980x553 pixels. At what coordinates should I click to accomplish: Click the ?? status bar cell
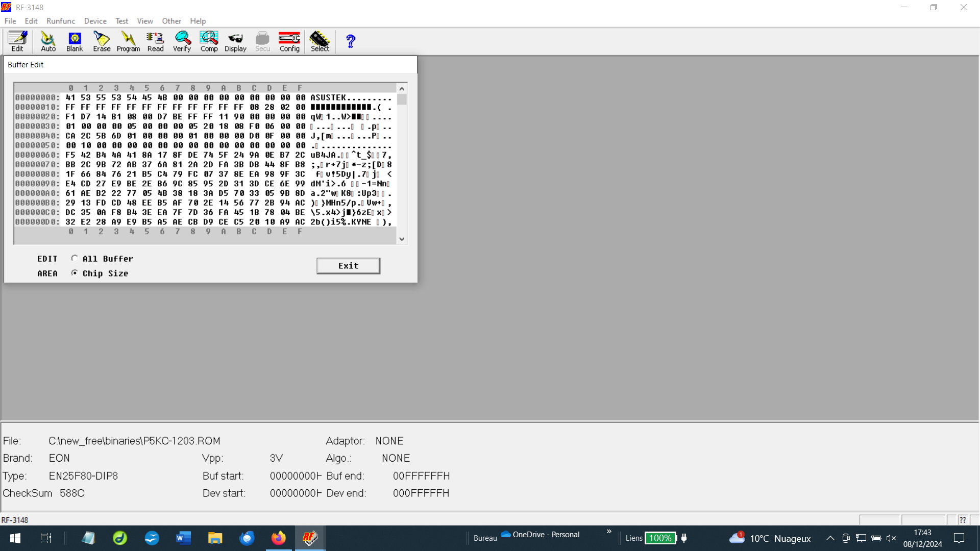click(963, 520)
